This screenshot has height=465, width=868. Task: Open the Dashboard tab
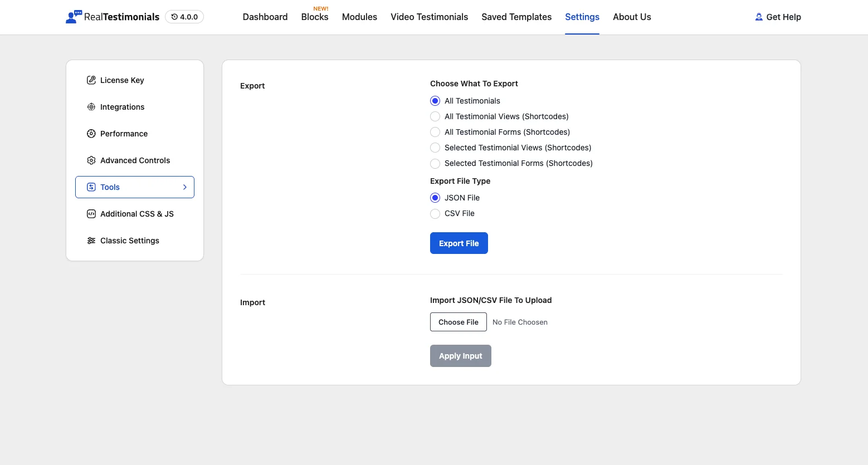pyautogui.click(x=265, y=17)
